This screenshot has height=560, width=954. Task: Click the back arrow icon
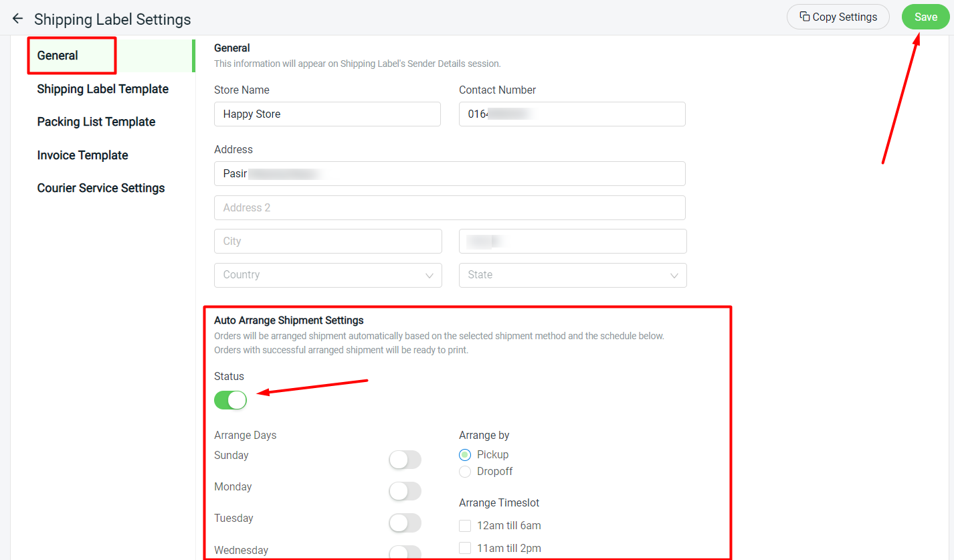click(x=17, y=19)
